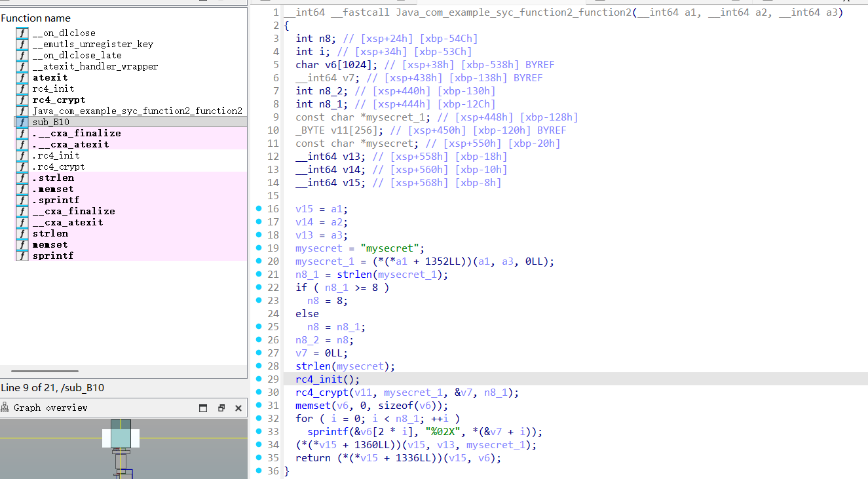Screen dimensions: 868x479
Task: Toggle the breakpoint dot on line 35
Action: 258,457
